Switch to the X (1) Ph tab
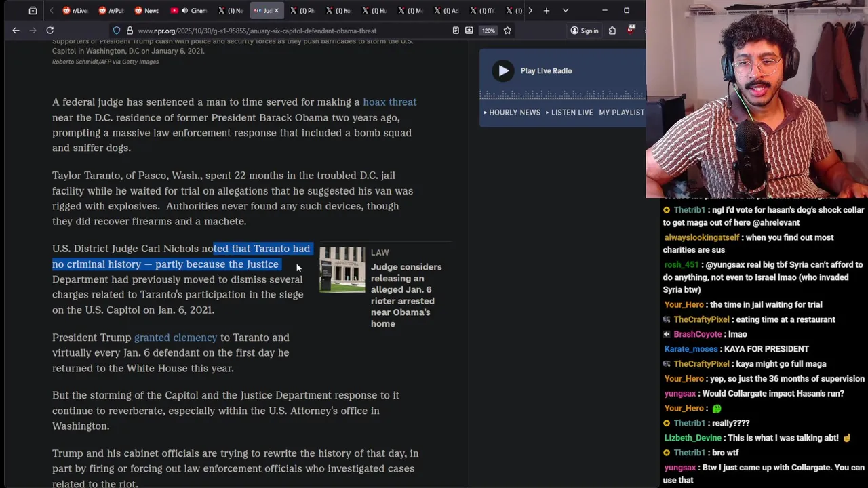Screen dimensions: 868x488 coord(302,10)
